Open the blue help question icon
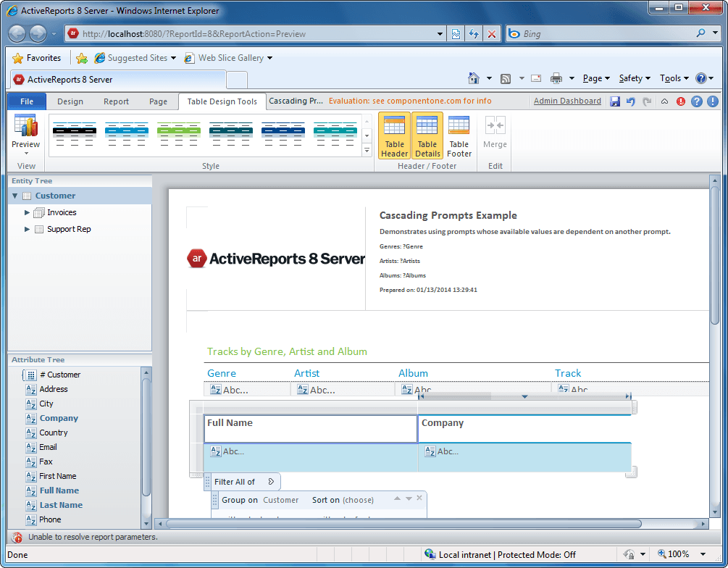Viewport: 728px width, 568px height. coord(696,101)
